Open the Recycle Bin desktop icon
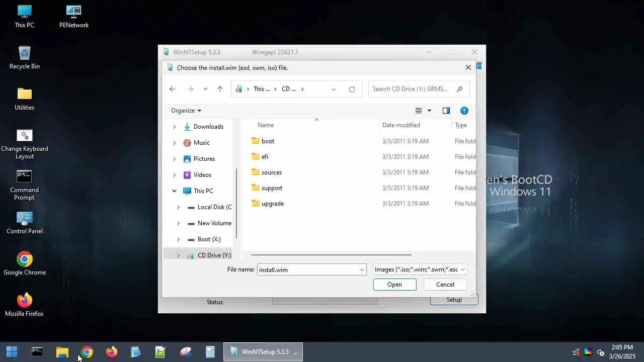644x362 pixels. (24, 57)
